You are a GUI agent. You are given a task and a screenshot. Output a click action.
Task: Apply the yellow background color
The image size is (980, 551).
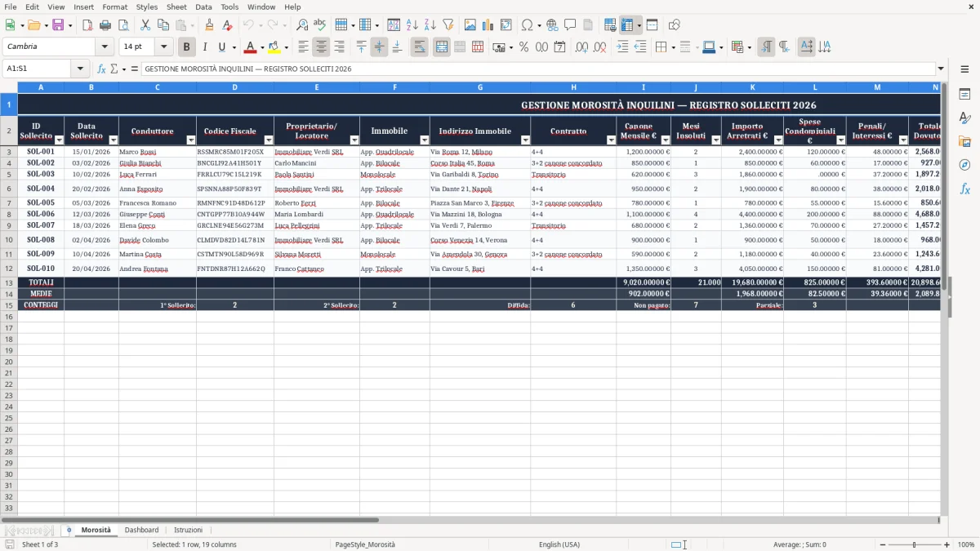click(274, 47)
